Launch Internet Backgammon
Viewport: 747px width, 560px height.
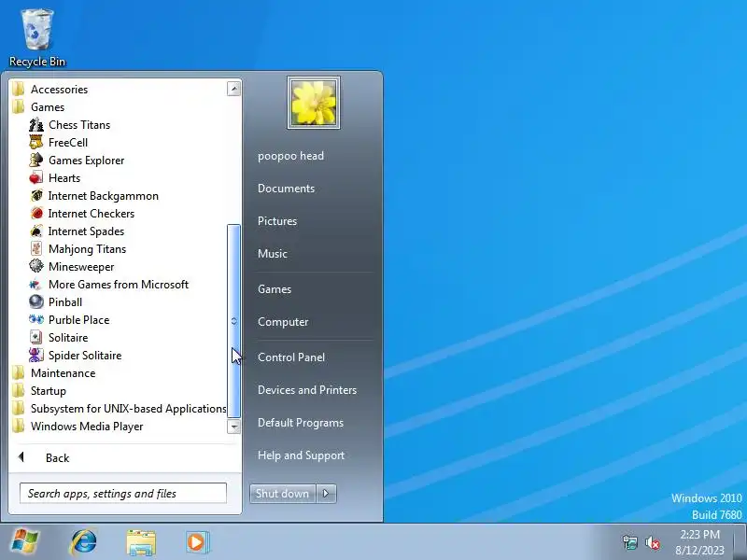[x=94, y=196]
